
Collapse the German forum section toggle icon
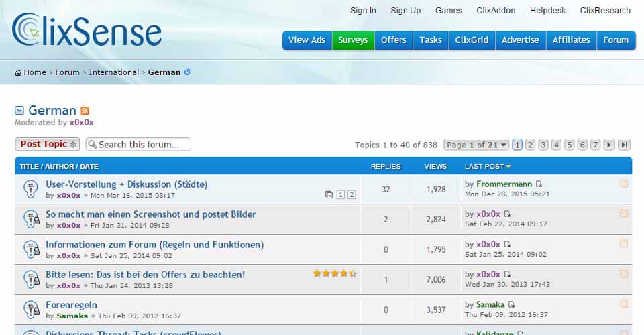19,111
